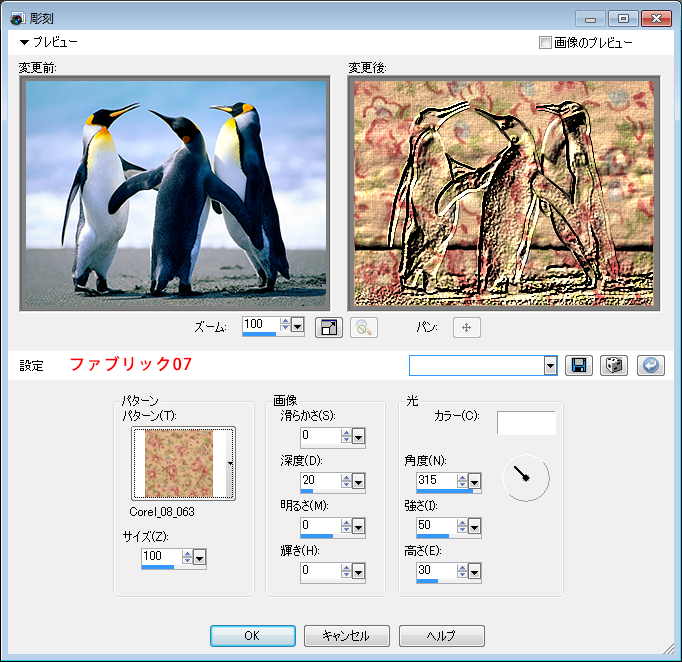Enable the 画像のプレビュー checkbox
Image resolution: width=682 pixels, height=662 pixels.
tap(545, 43)
